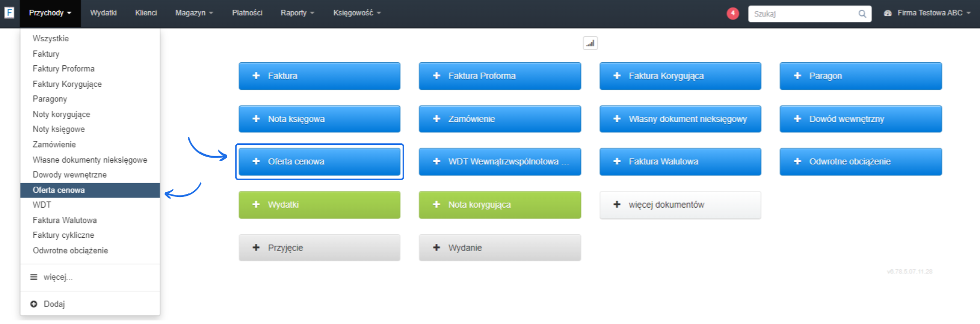Viewport: 980px width, 324px height.
Task: Click the Firma Testowa ABC dashboard icon
Action: tap(888, 13)
